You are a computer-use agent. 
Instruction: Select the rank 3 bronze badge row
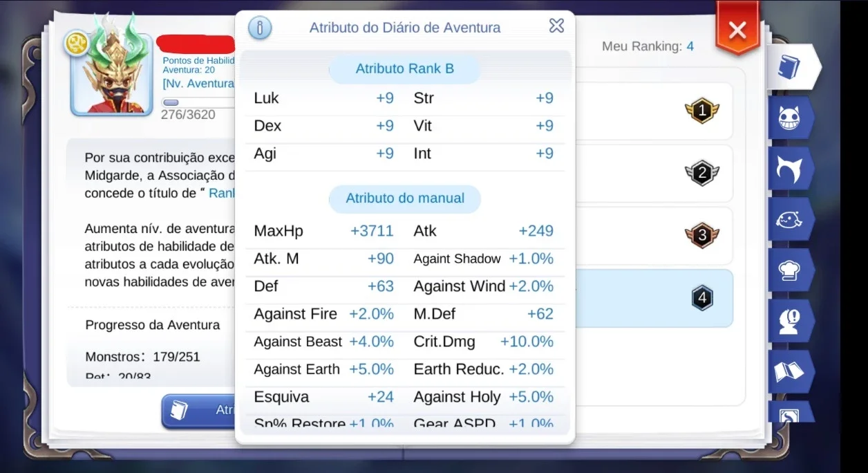653,235
